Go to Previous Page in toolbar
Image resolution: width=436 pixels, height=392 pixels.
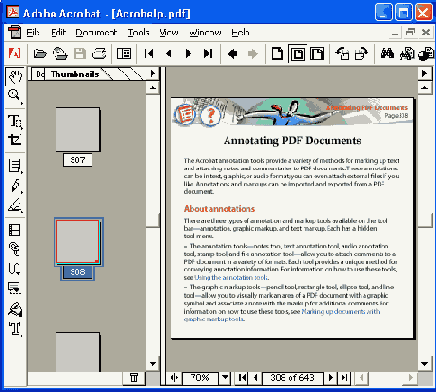169,54
